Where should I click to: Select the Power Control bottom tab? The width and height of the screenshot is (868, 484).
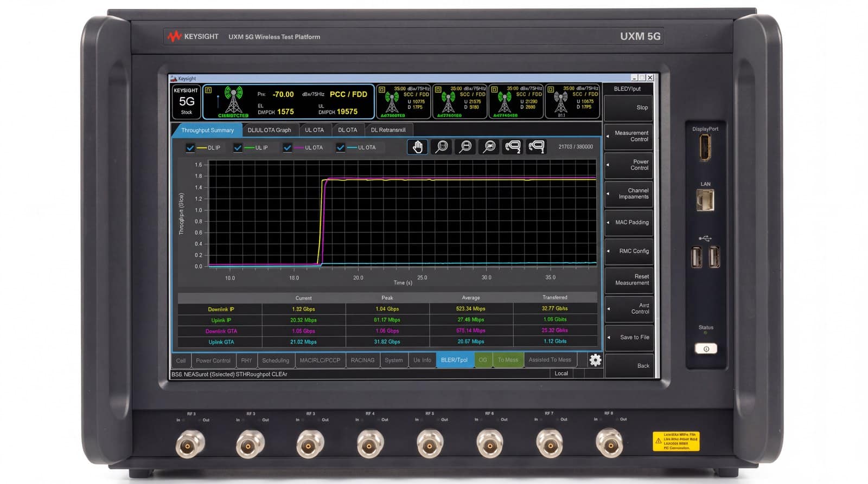(213, 360)
